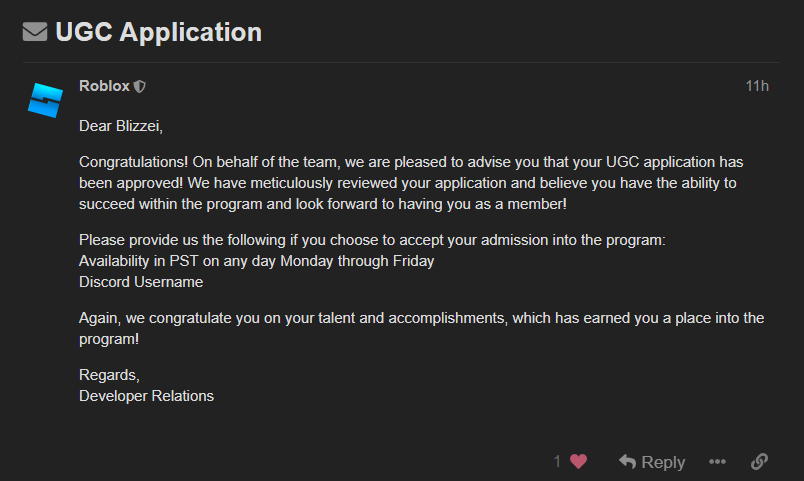Click the reply arrow icon

tap(628, 461)
